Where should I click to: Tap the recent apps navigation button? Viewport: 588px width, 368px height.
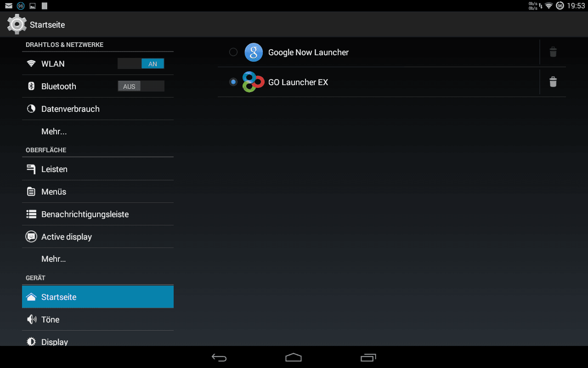coord(368,357)
